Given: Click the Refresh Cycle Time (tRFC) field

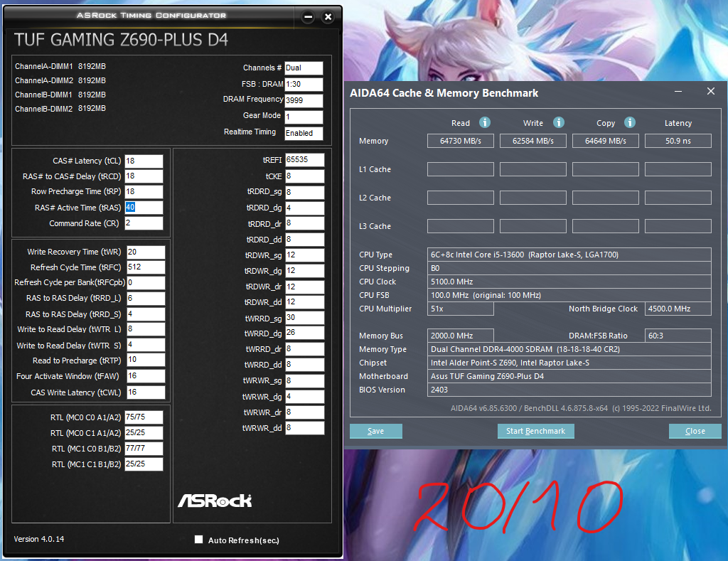Looking at the screenshot, I should pos(146,267).
